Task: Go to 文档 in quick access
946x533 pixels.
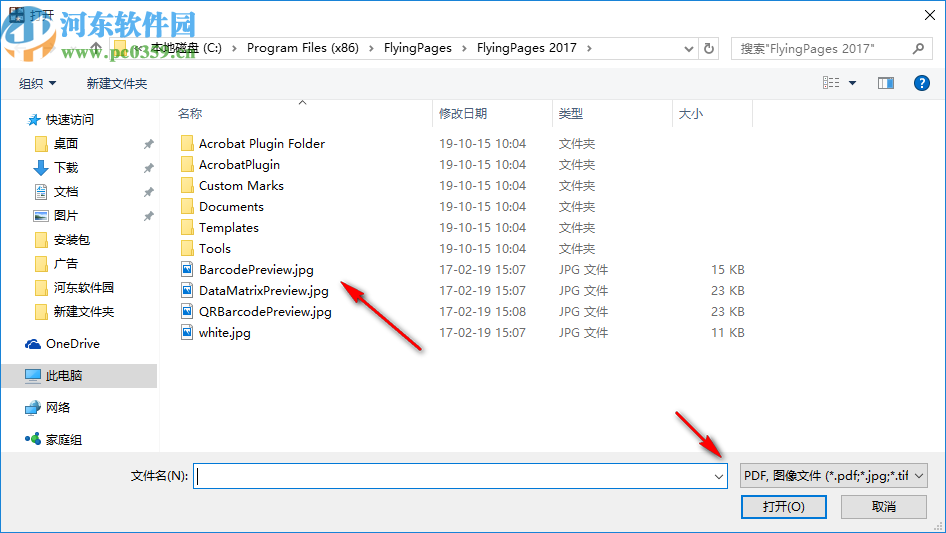Action: point(66,192)
